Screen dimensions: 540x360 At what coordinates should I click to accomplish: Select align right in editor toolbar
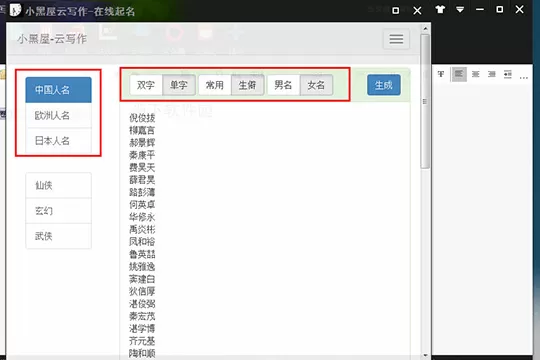(492, 74)
